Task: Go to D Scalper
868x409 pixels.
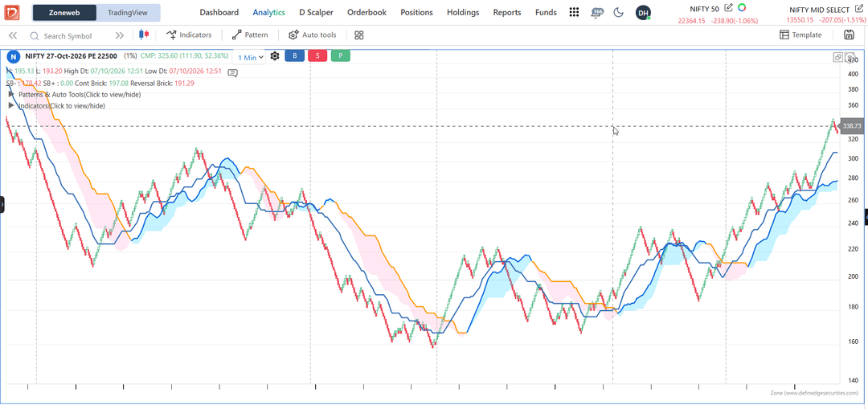Action: 316,12
